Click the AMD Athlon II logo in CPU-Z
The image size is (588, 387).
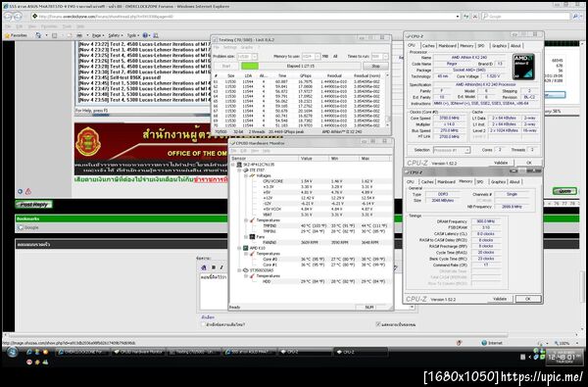click(523, 67)
